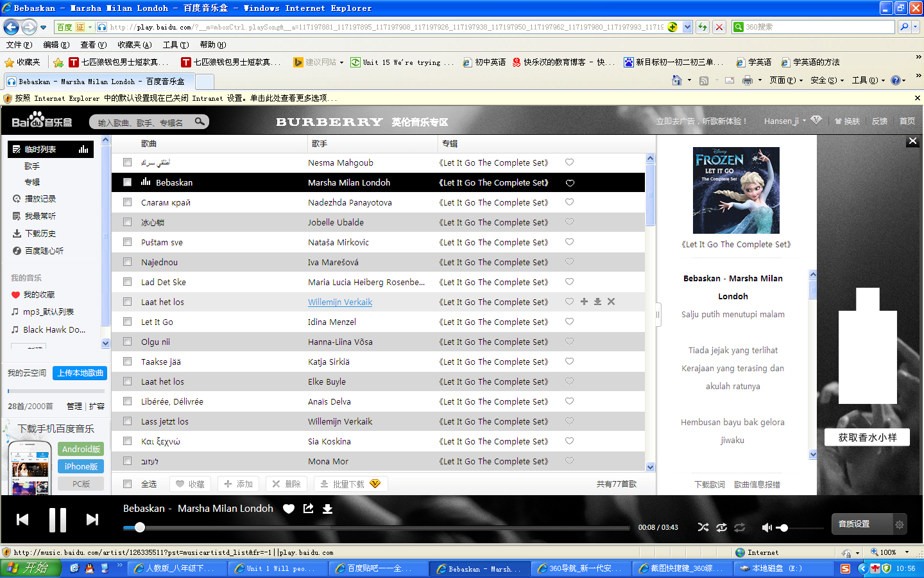Image resolution: width=924 pixels, height=578 pixels.
Task: Pause playback with the pause button
Action: point(58,520)
